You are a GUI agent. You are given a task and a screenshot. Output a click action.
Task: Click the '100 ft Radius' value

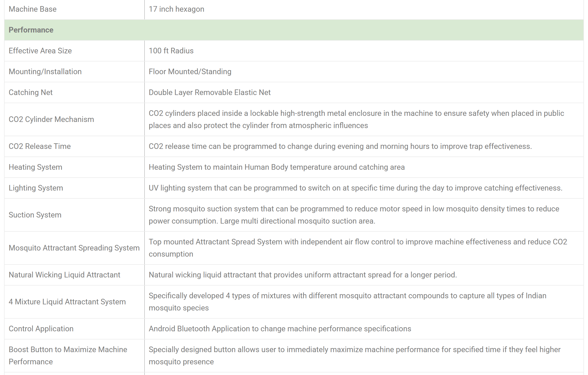pos(171,51)
